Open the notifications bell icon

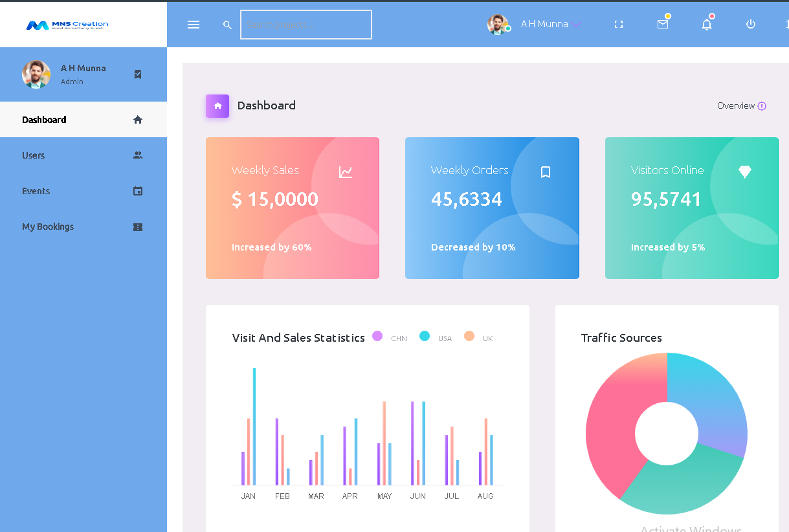coord(707,25)
